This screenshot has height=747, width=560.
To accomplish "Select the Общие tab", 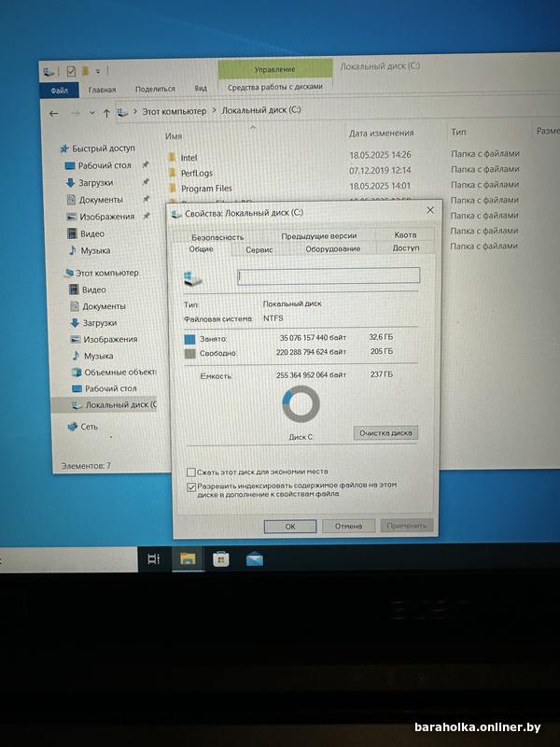I will click(201, 249).
